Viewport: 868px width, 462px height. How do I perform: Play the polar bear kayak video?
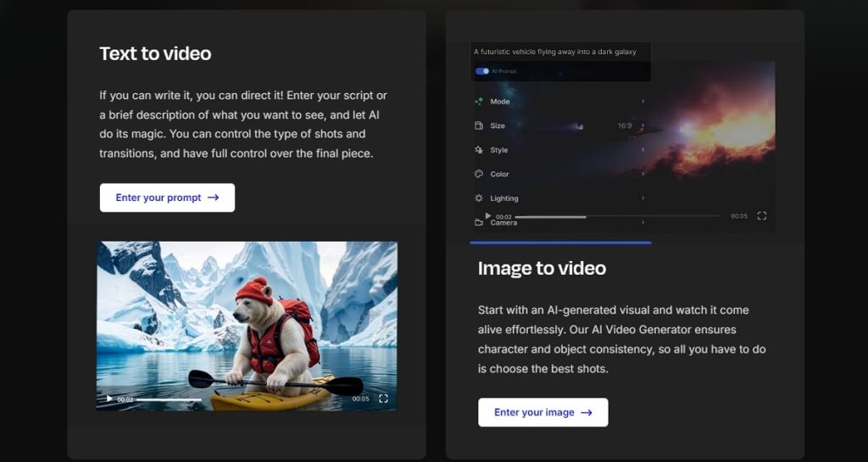(109, 398)
